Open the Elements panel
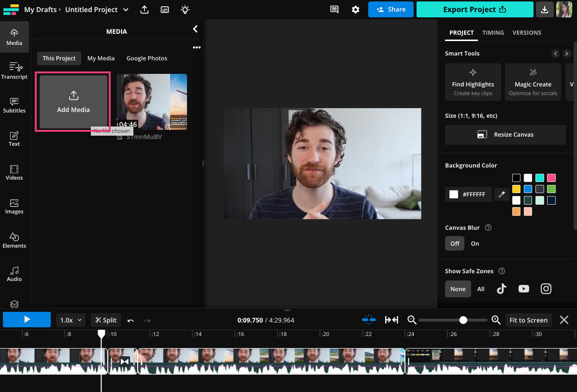 [14, 240]
